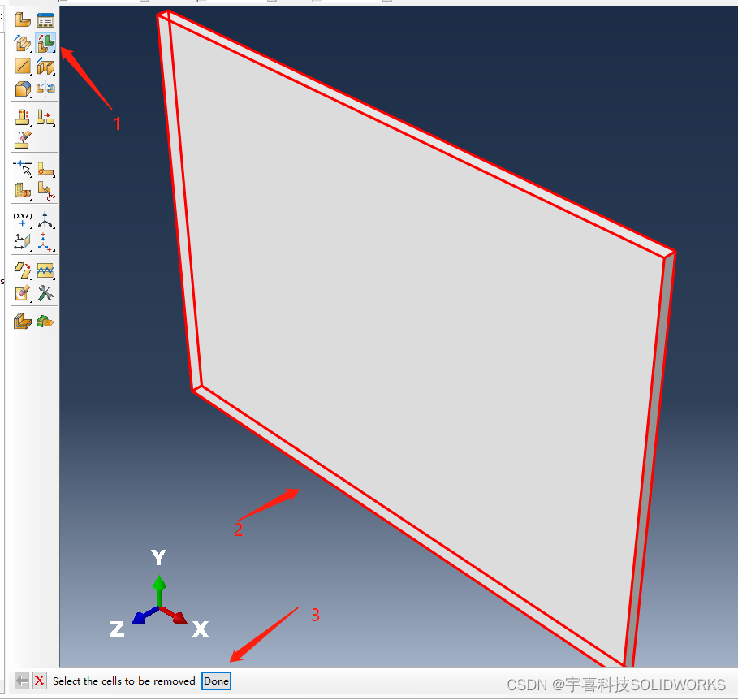Screen dimensions: 738x700
Task: Select the Create Wire diagonal line tool
Action: 22,66
